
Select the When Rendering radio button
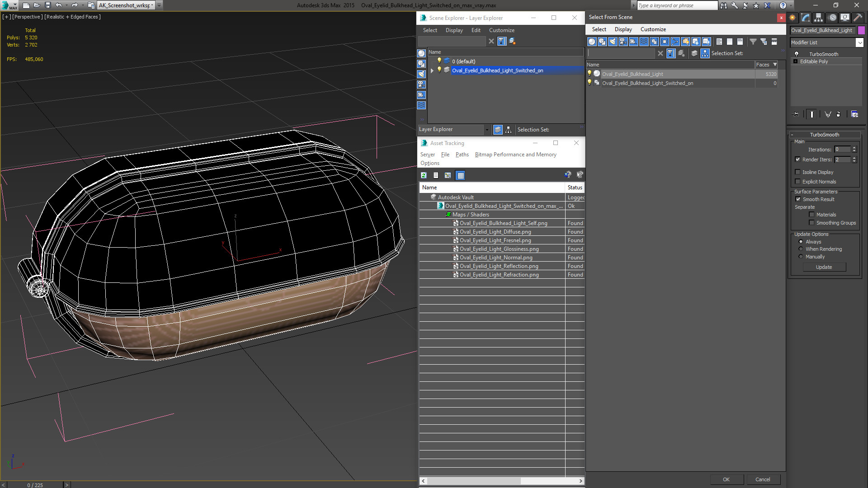(x=801, y=249)
